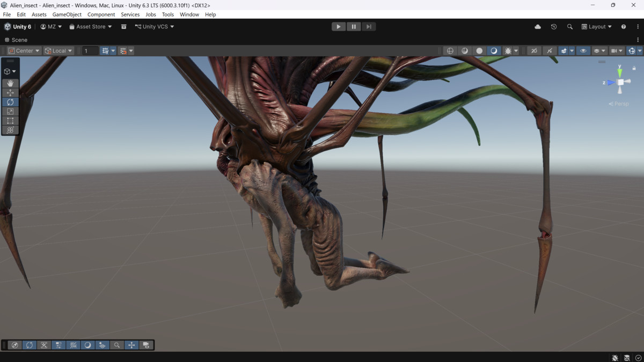Image resolution: width=644 pixels, height=362 pixels.
Task: Select the combined Transform tool
Action: point(10,130)
